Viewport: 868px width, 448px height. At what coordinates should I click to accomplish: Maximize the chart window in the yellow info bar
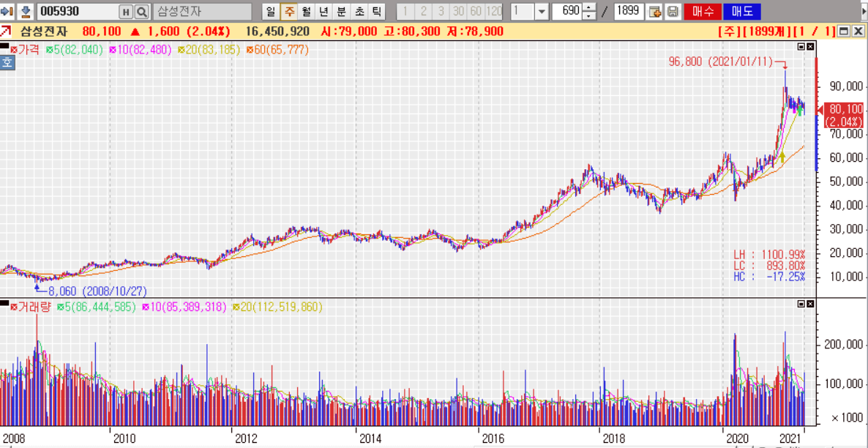point(844,31)
